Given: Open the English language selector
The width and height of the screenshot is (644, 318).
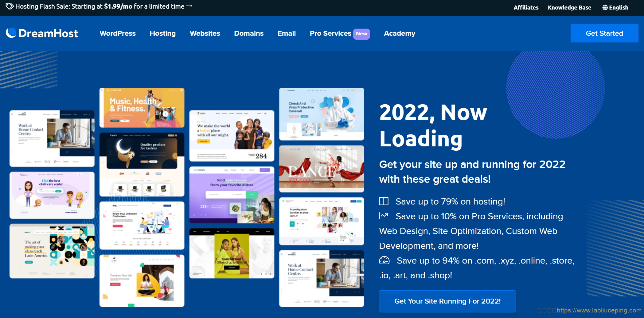Looking at the screenshot, I should (615, 8).
